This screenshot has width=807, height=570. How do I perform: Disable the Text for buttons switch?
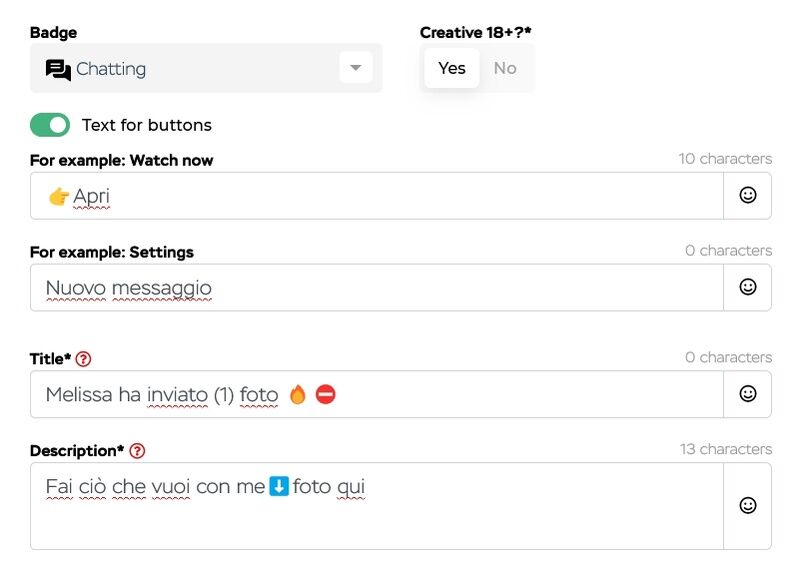click(x=50, y=125)
